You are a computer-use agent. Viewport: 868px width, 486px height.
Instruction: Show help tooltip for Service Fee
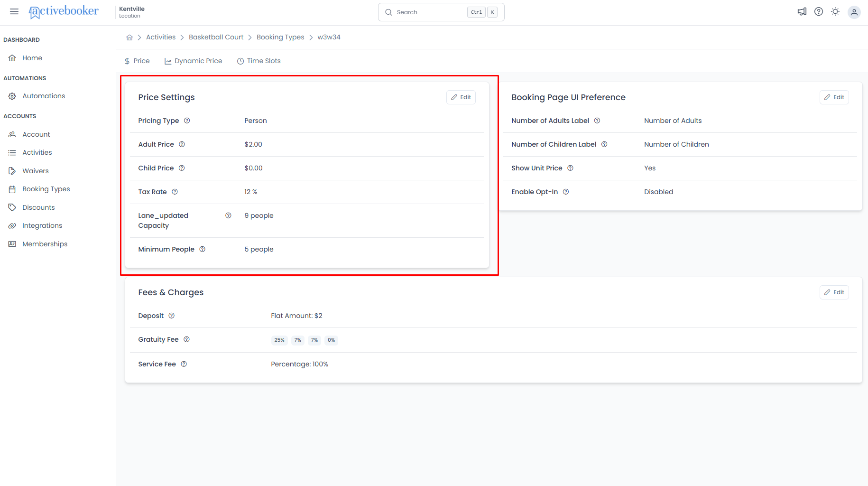click(184, 364)
